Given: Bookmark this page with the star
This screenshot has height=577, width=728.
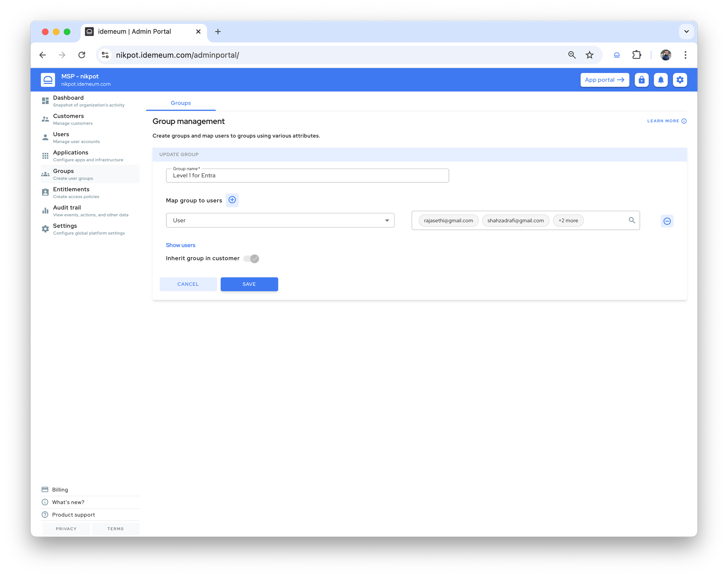Looking at the screenshot, I should click(x=589, y=55).
